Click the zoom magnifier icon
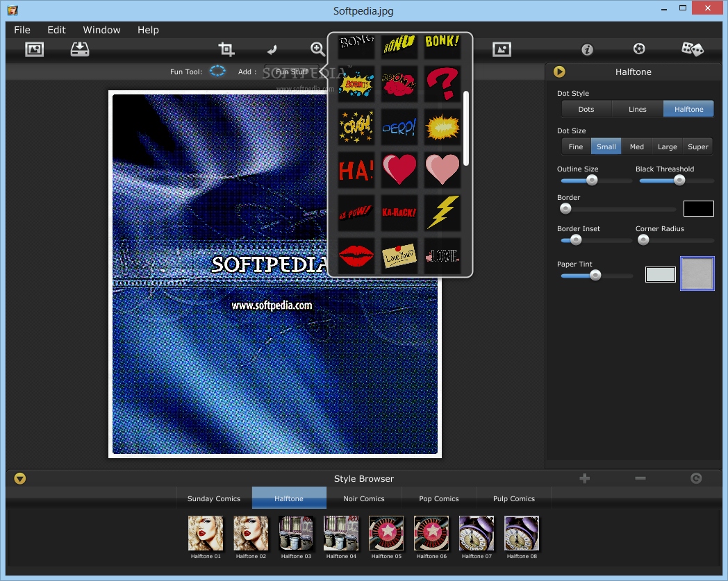The height and width of the screenshot is (581, 728). click(317, 49)
